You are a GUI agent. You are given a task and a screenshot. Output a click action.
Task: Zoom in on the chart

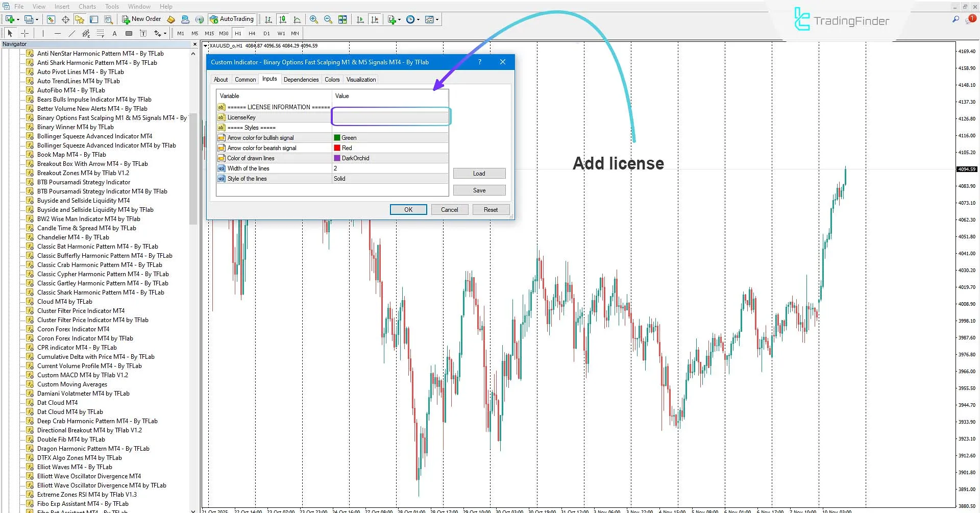point(314,19)
